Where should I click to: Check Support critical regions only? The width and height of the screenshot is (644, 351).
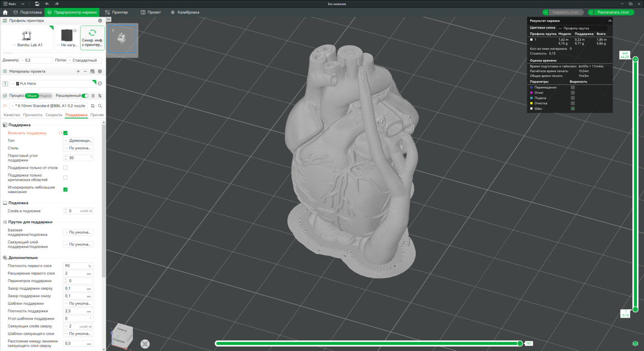pos(65,178)
